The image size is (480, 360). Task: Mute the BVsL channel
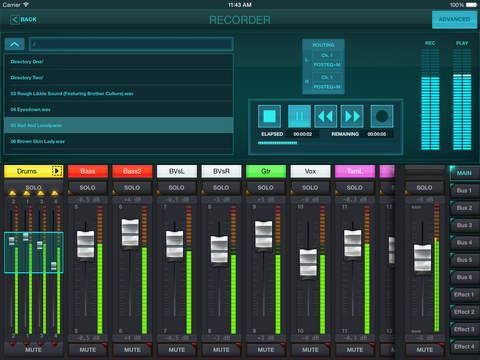pyautogui.click(x=176, y=350)
